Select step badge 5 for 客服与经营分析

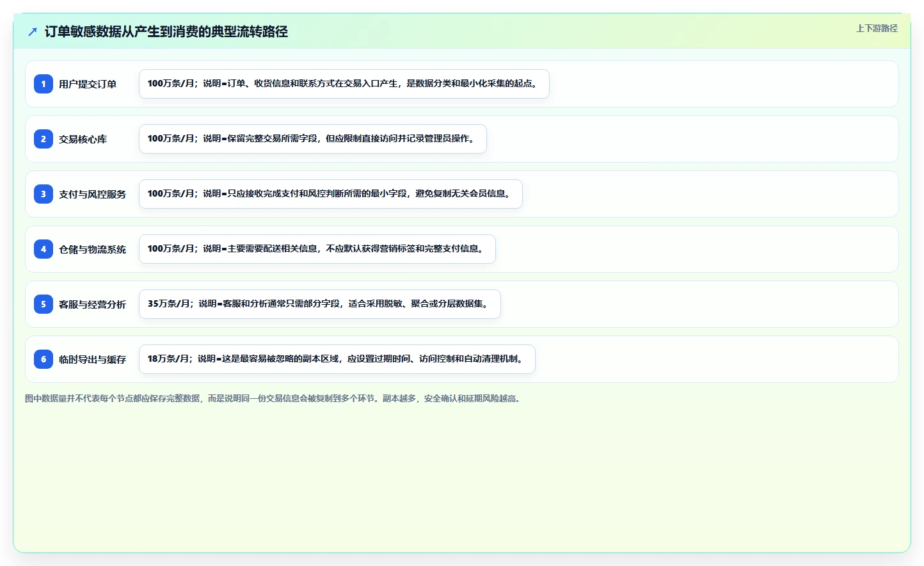click(44, 304)
